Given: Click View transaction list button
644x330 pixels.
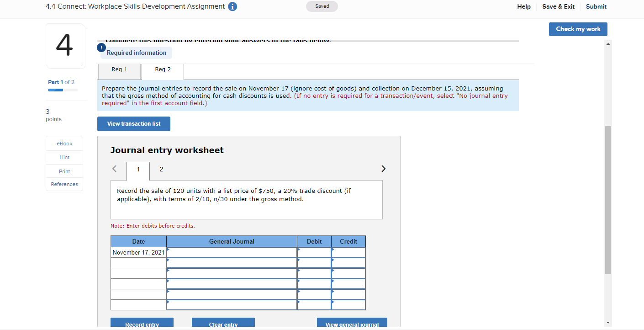Looking at the screenshot, I should pyautogui.click(x=134, y=124).
